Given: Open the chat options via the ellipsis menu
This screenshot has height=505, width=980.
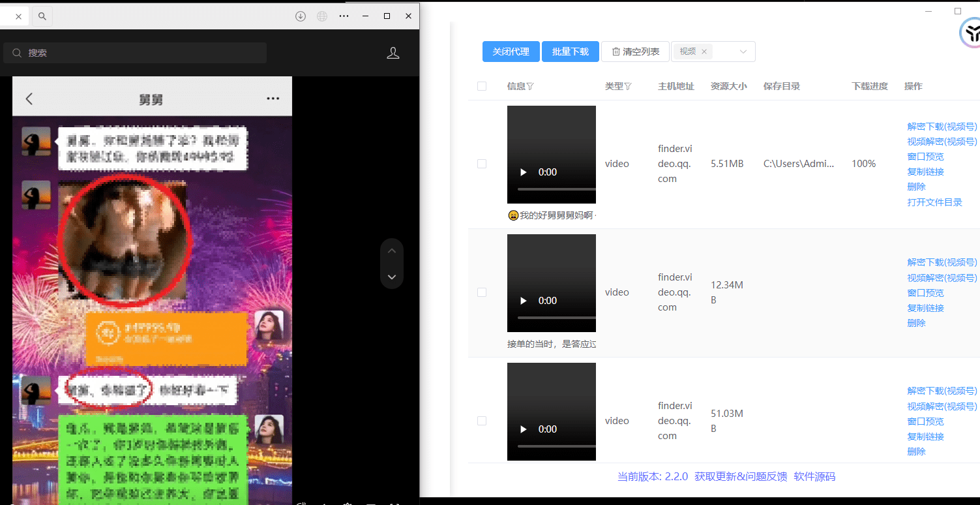Looking at the screenshot, I should pos(273,98).
